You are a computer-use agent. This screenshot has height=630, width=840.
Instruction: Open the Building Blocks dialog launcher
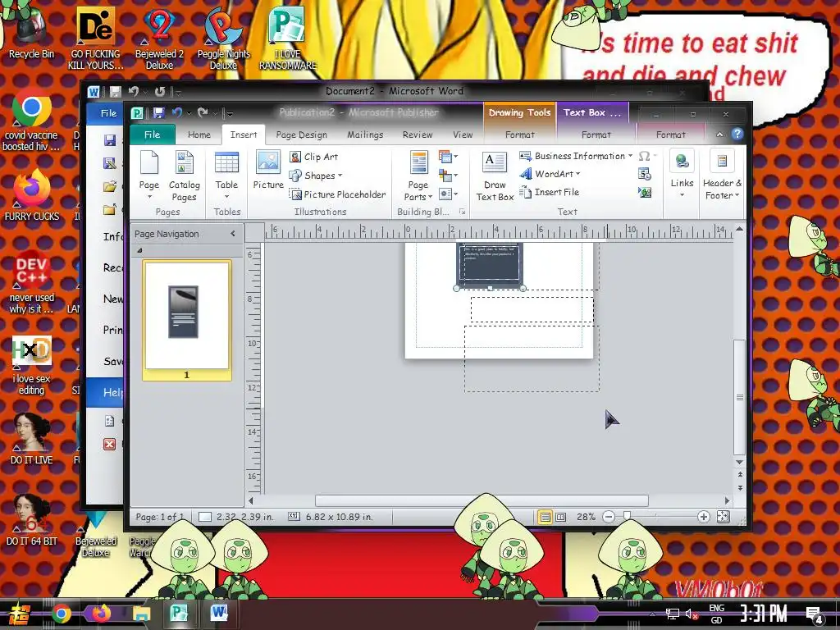[x=462, y=212]
